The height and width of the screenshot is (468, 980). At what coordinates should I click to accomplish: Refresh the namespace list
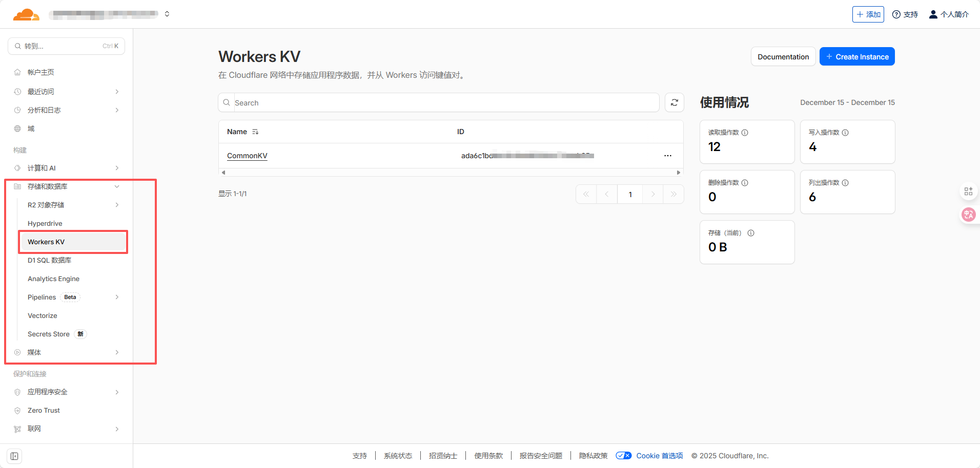[x=675, y=102]
